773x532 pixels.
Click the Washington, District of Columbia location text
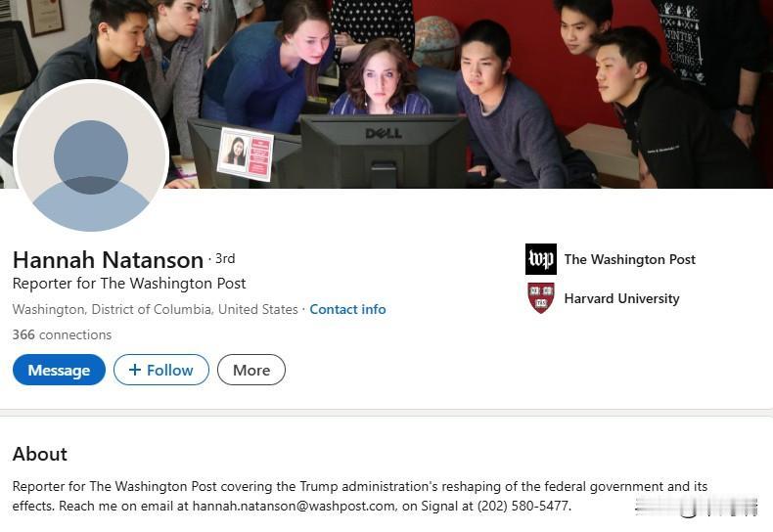click(x=156, y=309)
